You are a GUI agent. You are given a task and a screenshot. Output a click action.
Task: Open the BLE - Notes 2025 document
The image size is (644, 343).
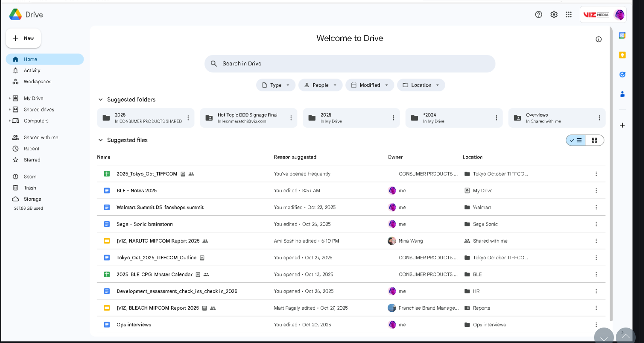pos(136,191)
